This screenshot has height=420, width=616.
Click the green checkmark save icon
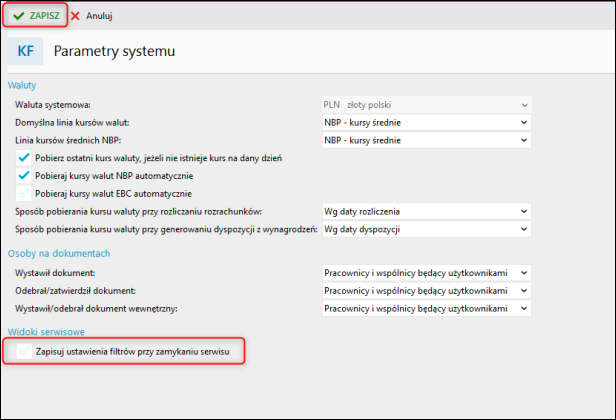[19, 16]
